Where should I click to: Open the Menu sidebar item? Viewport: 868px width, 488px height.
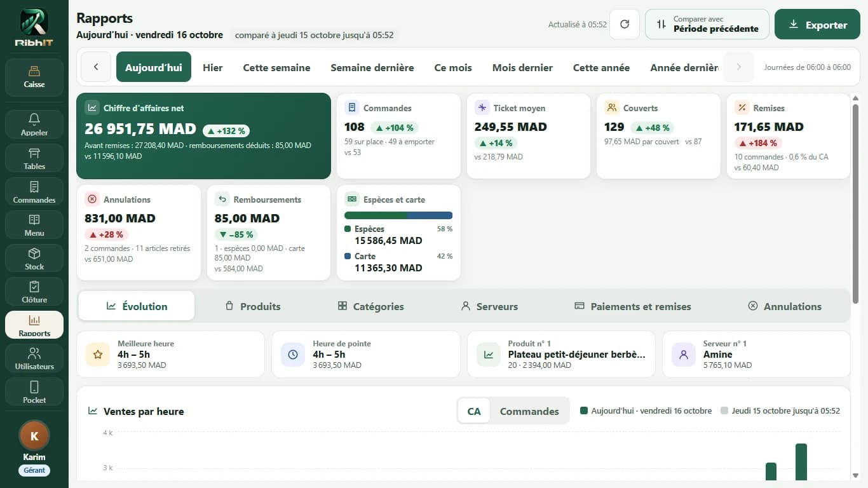34,224
